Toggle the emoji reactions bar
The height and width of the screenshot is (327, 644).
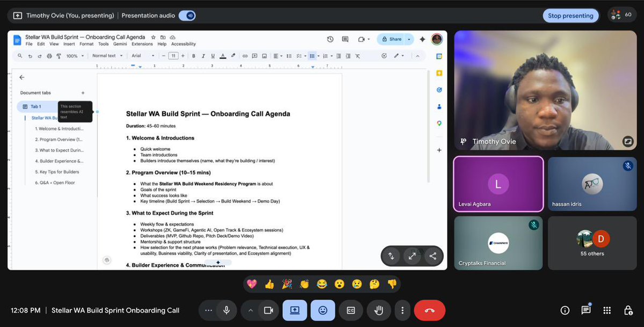point(323,310)
